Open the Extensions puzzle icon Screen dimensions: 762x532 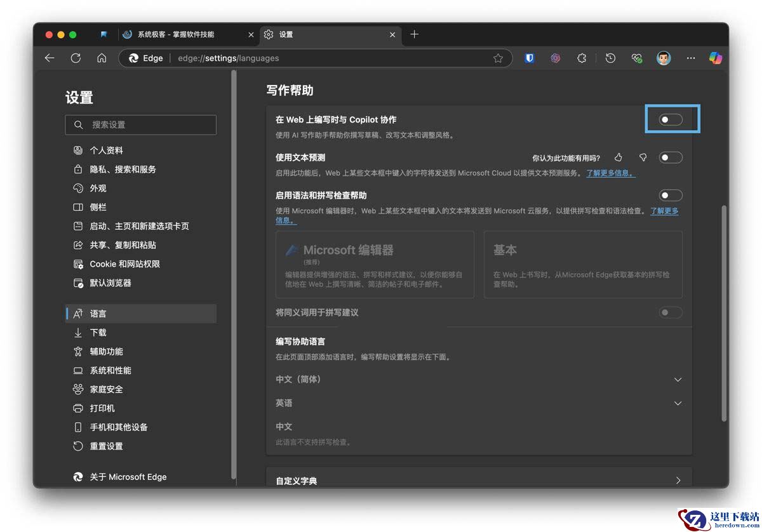[582, 58]
